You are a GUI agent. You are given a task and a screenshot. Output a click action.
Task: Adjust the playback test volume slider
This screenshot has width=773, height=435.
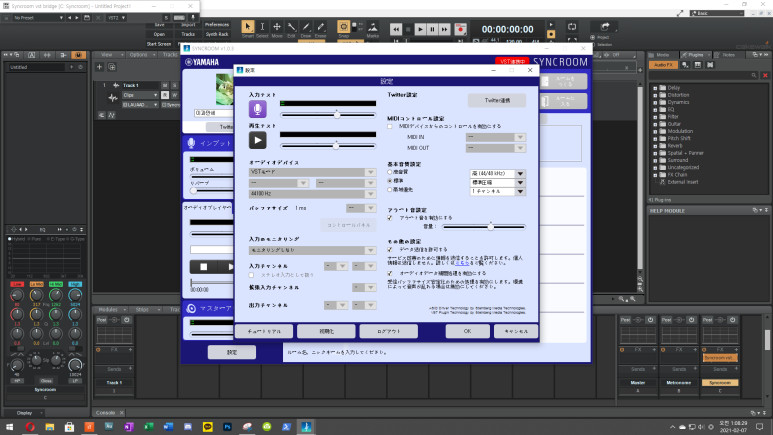pyautogui.click(x=328, y=146)
